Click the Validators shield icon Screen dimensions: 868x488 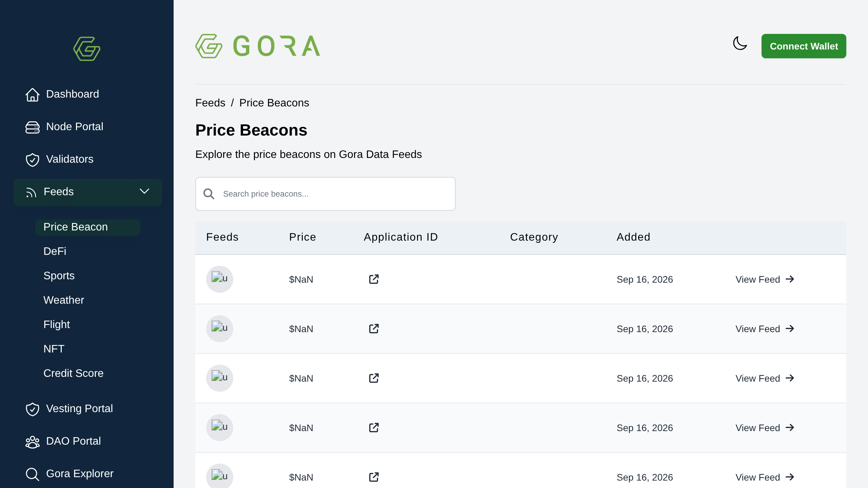[x=33, y=160]
